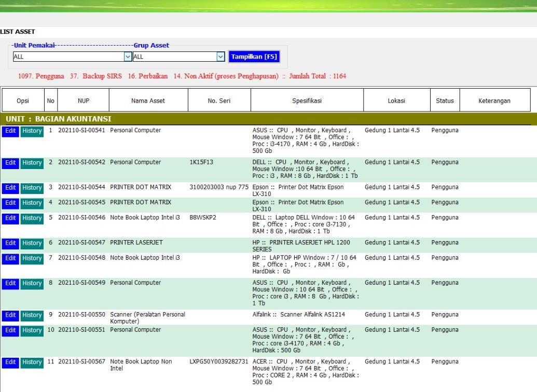Click the Keterangan column header
The width and height of the screenshot is (537, 392).
494,100
